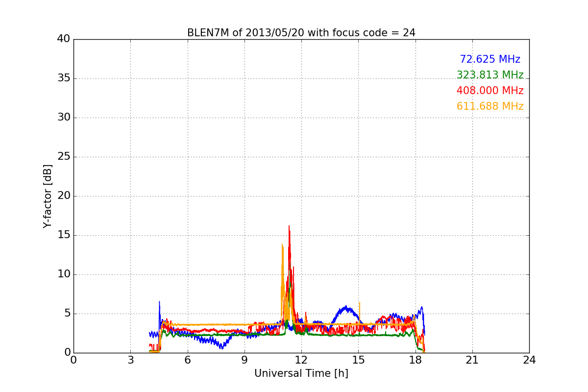Click the y-axis tick label 30
This screenshot has height=392, width=588.
tap(64, 118)
